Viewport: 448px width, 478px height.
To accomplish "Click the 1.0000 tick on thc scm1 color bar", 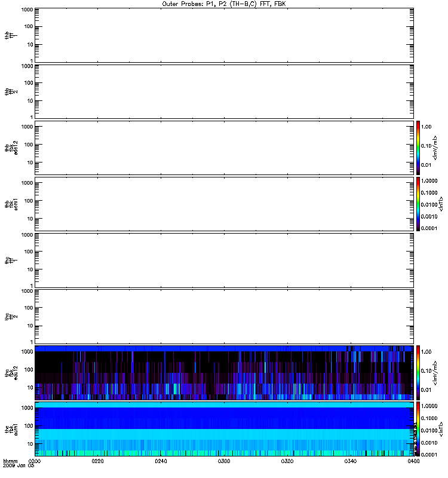I will (x=429, y=406).
